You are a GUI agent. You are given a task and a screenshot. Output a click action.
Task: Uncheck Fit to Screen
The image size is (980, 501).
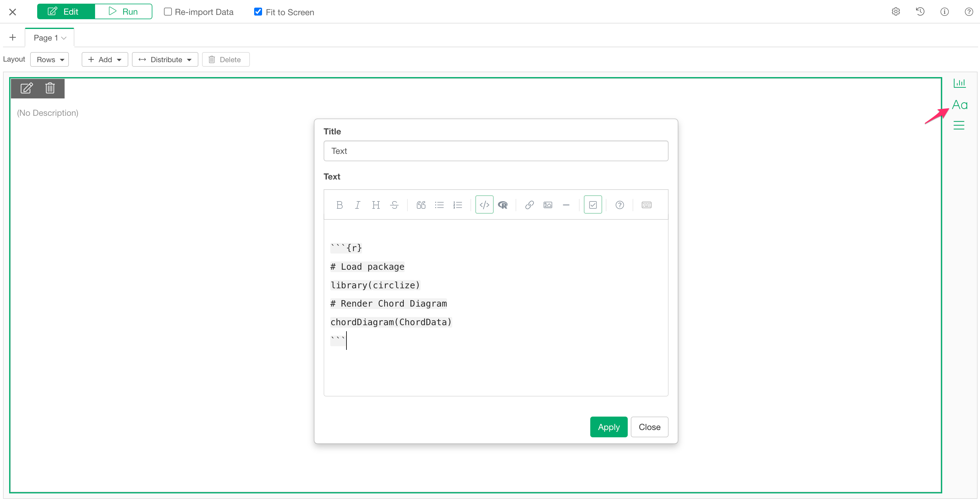258,12
